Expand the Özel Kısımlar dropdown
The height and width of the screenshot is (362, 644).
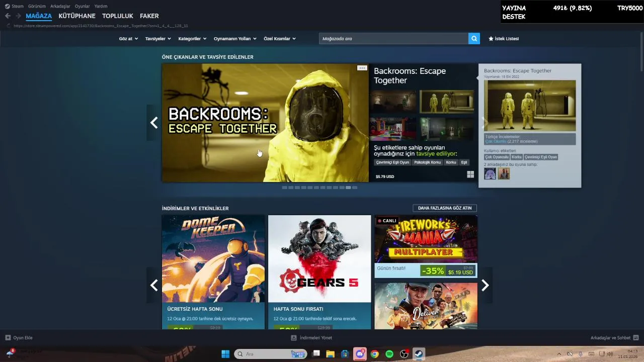point(280,39)
